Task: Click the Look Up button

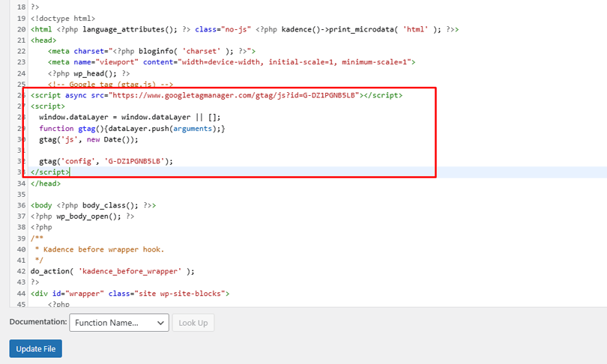Action: tap(193, 323)
